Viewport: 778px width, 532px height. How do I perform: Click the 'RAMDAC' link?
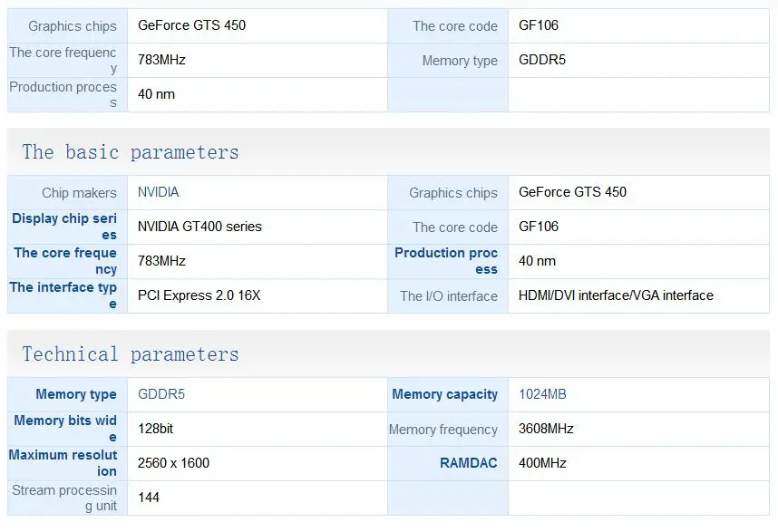[469, 463]
